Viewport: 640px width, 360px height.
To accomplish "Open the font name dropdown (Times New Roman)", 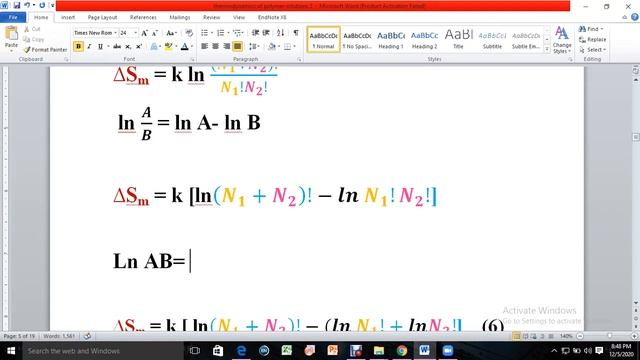I will [116, 33].
